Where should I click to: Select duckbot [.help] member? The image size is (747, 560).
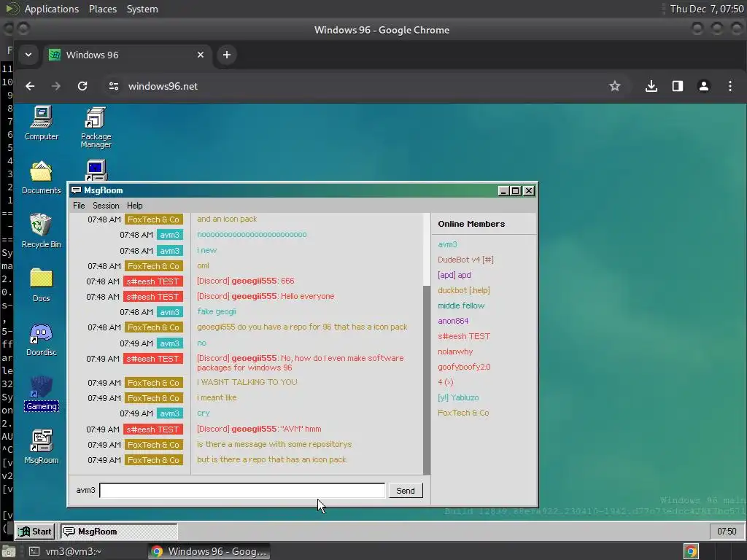pyautogui.click(x=463, y=290)
